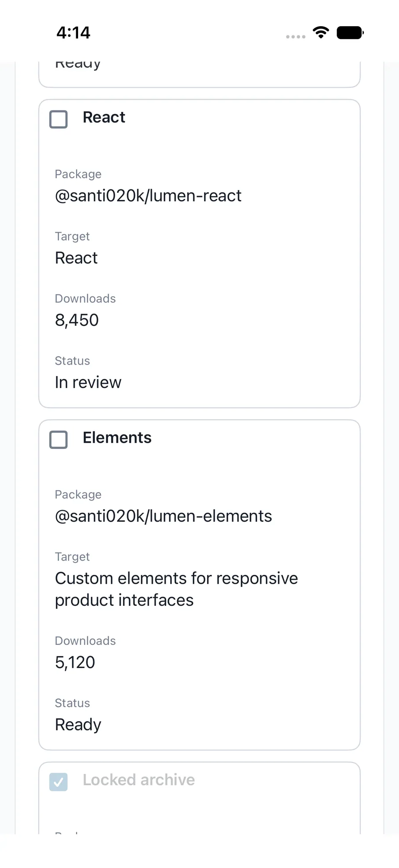
Task: Select the React card title
Action: point(104,117)
